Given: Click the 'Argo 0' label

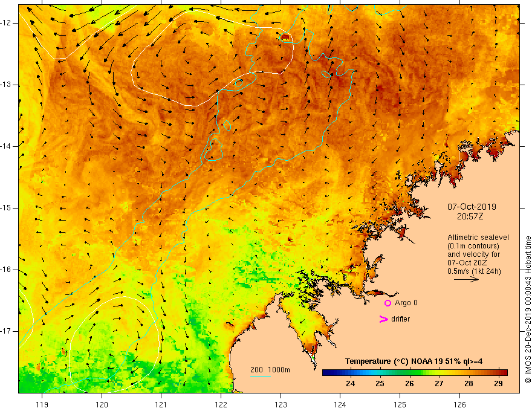Looking at the screenshot, I should point(406,303).
